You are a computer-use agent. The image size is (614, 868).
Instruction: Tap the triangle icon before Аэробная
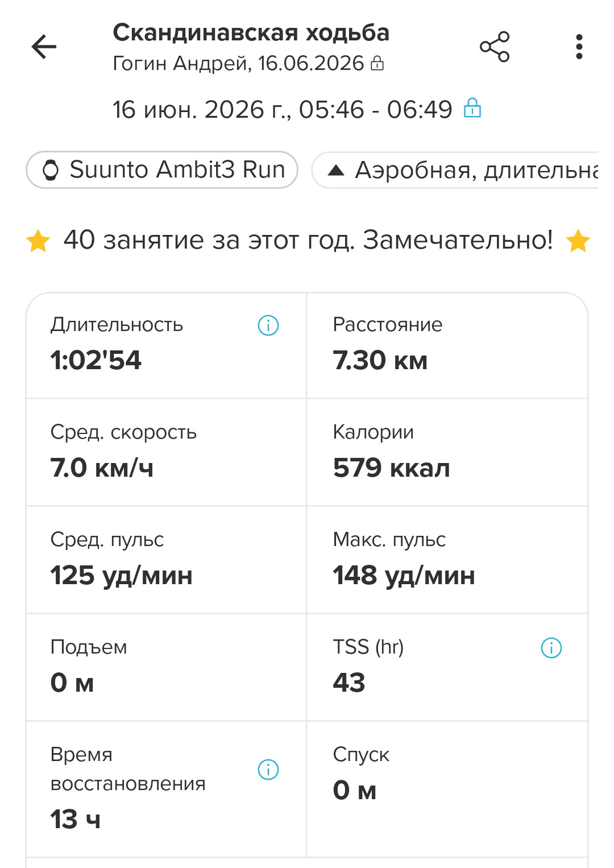[x=337, y=170]
